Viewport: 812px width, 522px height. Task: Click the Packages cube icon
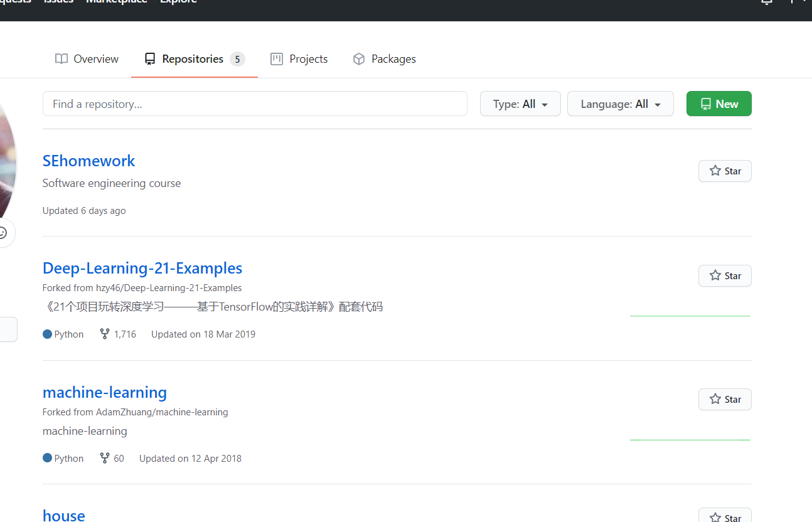coord(358,58)
